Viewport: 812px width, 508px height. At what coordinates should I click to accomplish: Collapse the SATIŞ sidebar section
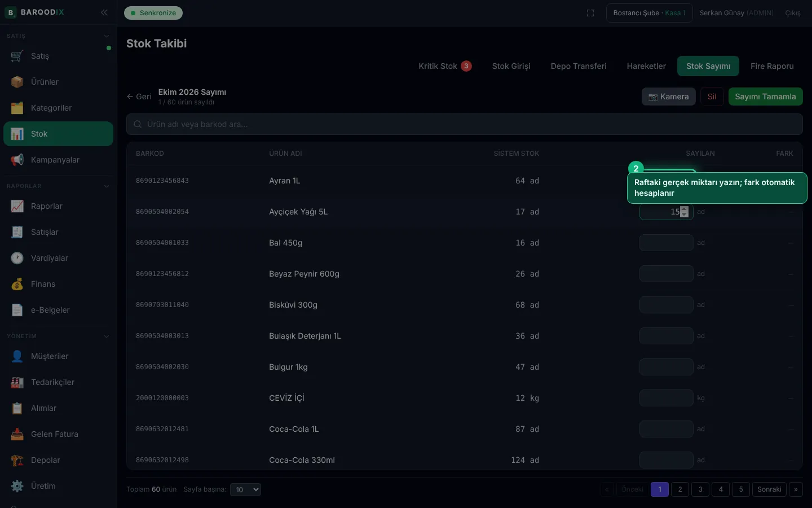[107, 36]
